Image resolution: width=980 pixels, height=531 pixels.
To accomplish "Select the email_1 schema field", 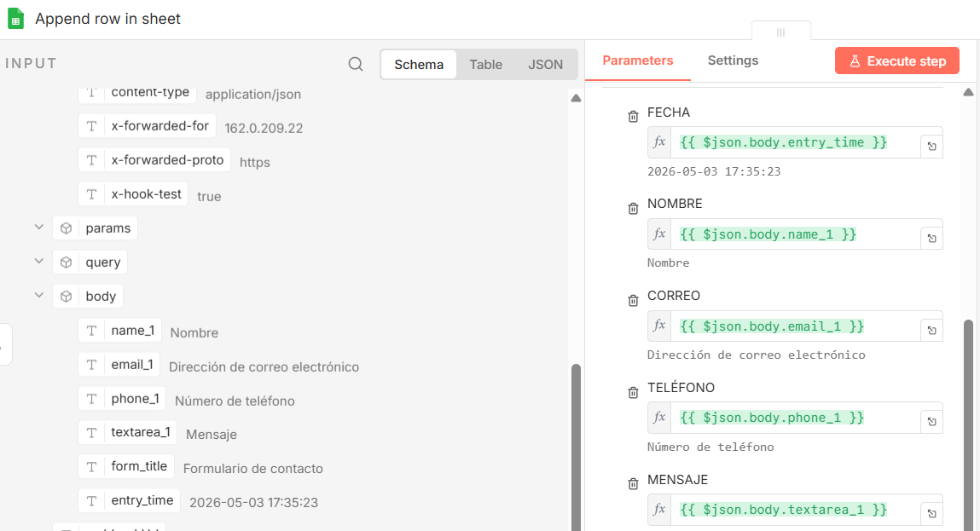I will 119,364.
